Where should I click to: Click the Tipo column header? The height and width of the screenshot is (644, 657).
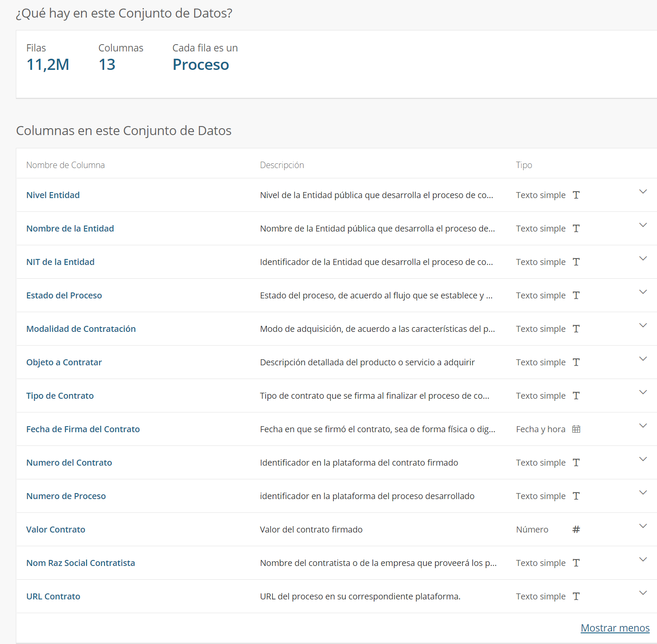[x=524, y=165]
